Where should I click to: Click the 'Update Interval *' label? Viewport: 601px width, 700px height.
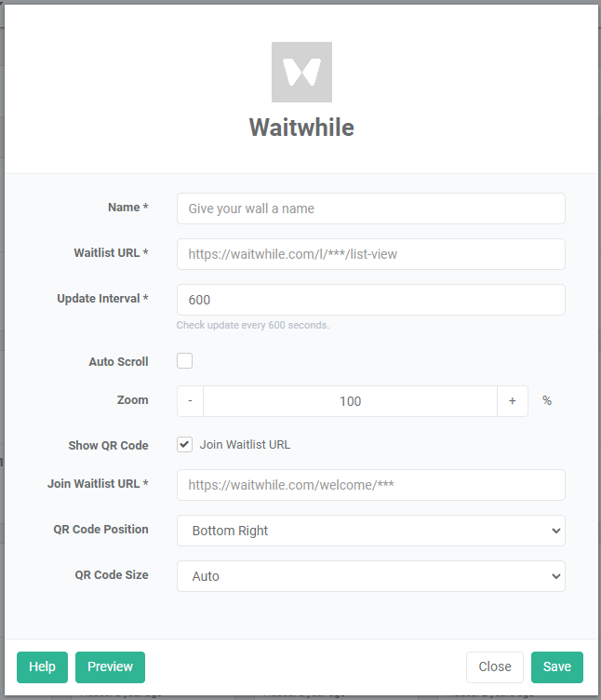point(102,298)
